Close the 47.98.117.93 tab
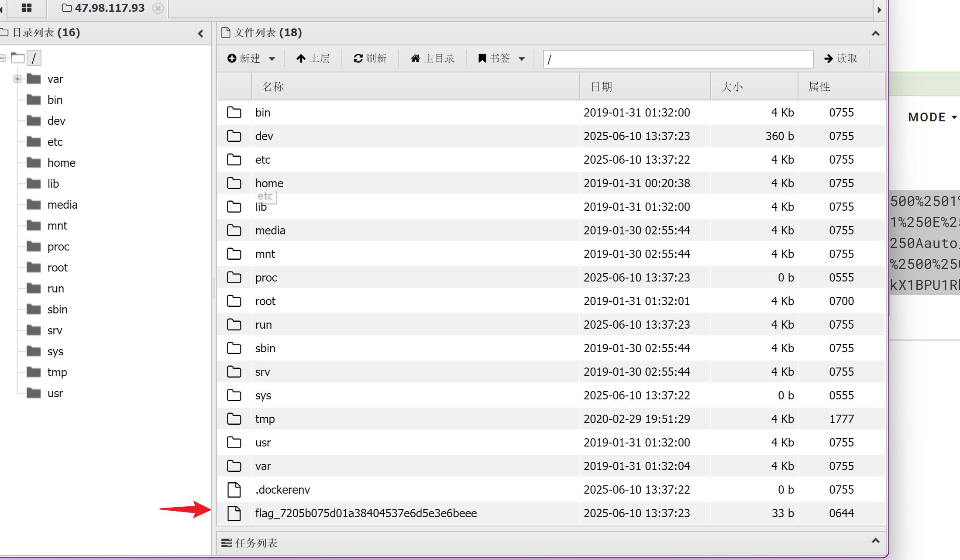The image size is (960, 560). click(158, 8)
